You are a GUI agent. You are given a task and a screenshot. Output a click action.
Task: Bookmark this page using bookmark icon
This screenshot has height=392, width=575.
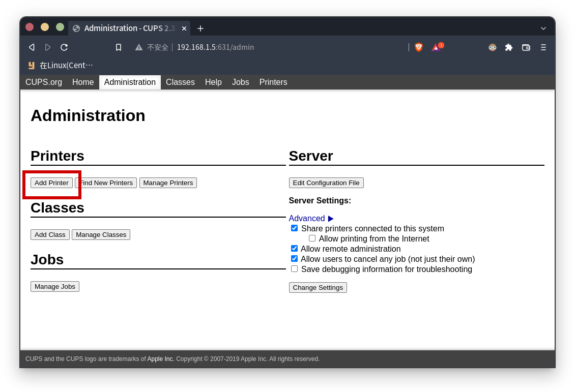click(119, 47)
